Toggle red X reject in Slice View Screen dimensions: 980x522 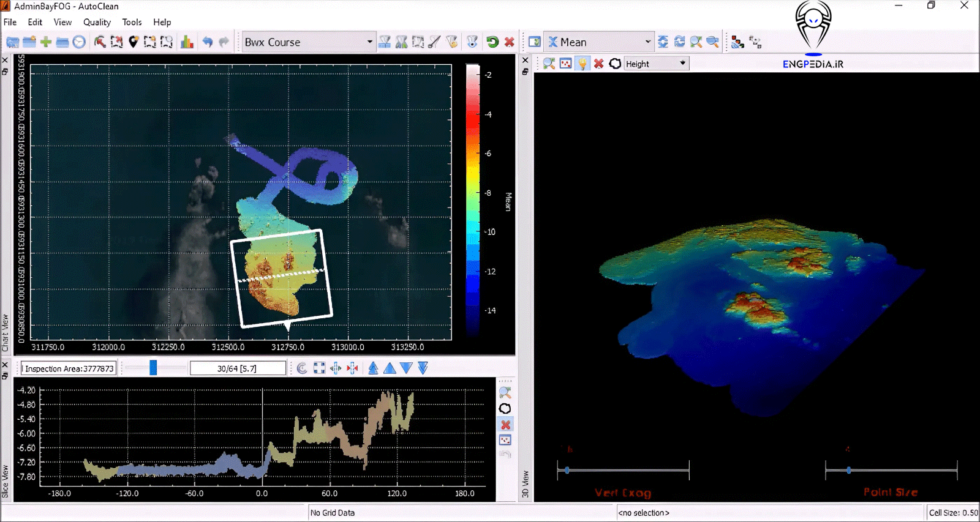pyautogui.click(x=505, y=424)
